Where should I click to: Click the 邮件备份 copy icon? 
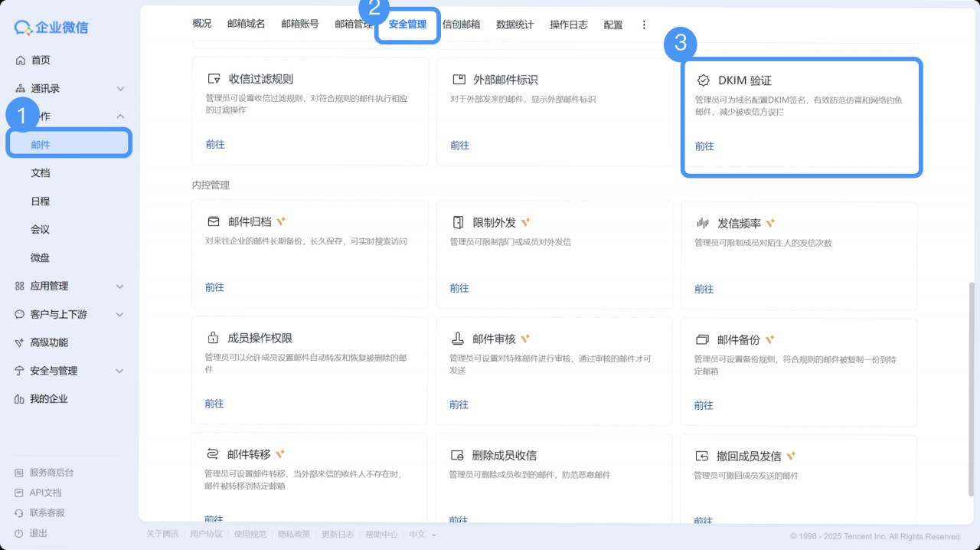(x=703, y=339)
